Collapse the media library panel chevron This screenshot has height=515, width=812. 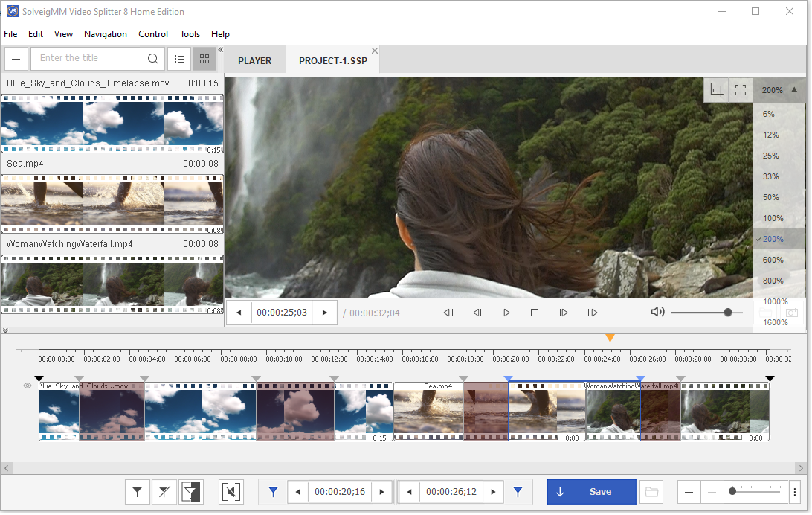220,50
